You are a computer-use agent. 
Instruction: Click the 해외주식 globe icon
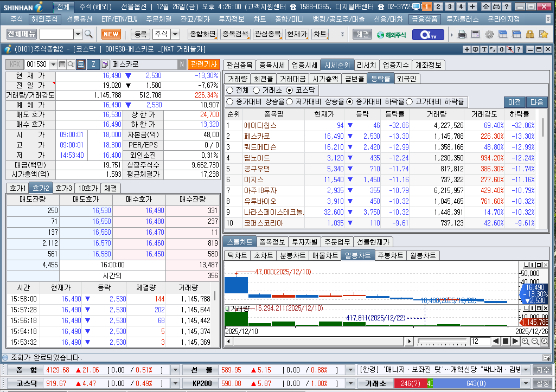click(391, 35)
